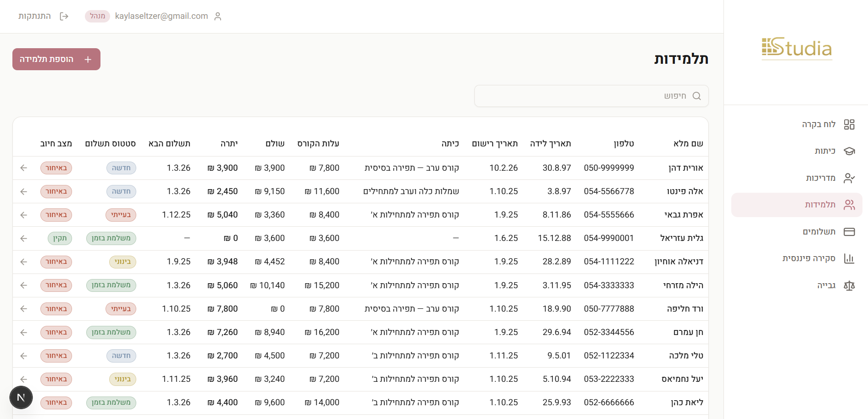Go to תשלומים menu item

pos(819,232)
